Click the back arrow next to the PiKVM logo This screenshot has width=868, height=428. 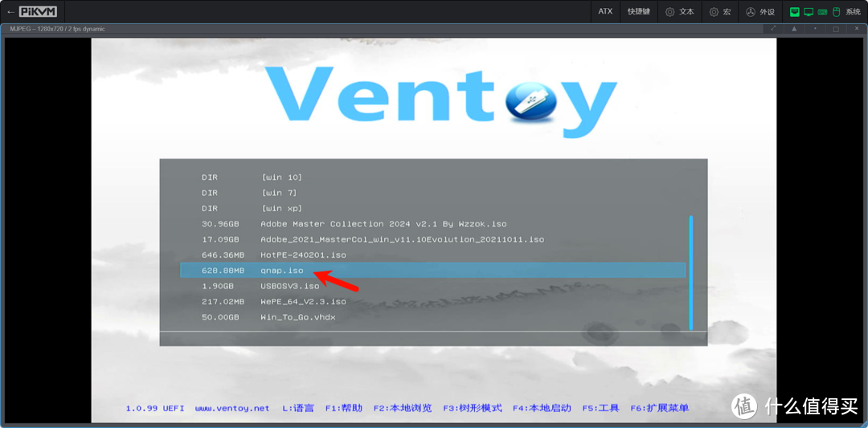click(x=10, y=11)
